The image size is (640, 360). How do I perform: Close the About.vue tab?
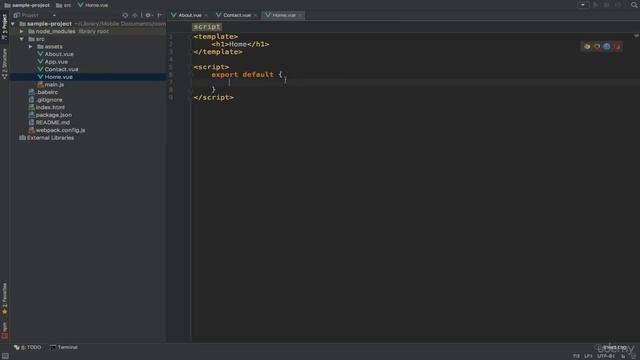pyautogui.click(x=206, y=16)
